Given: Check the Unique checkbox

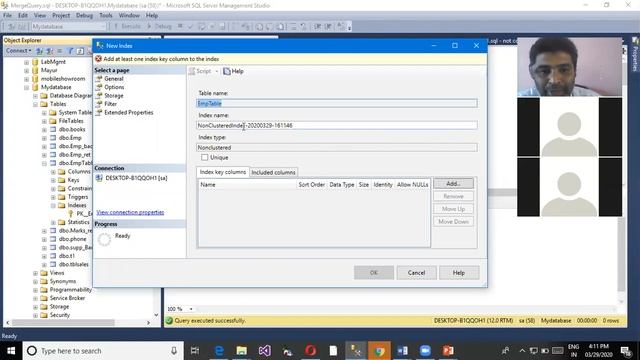Looking at the screenshot, I should (x=204, y=157).
